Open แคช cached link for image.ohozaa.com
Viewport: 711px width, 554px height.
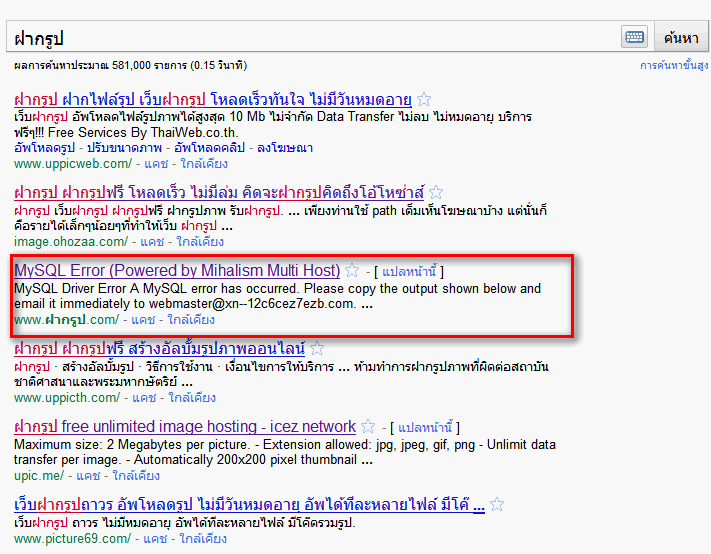coord(152,242)
